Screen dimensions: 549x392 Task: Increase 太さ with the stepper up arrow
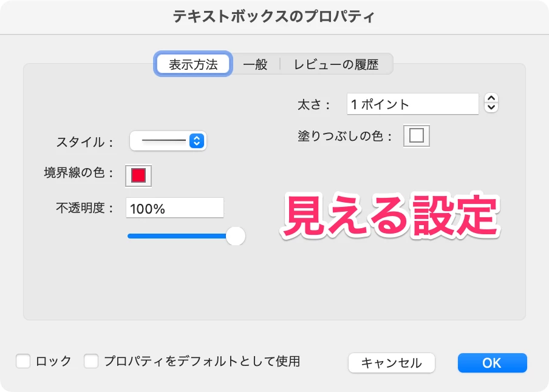pos(491,98)
